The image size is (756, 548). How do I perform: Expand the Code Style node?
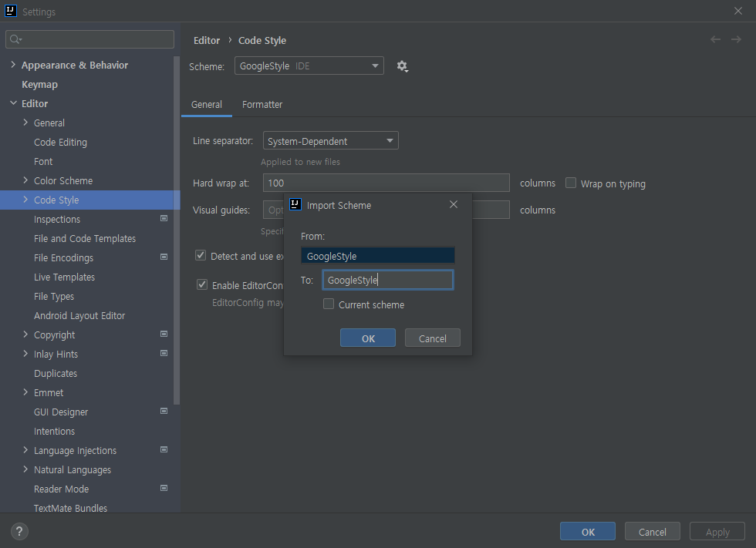[x=25, y=200]
